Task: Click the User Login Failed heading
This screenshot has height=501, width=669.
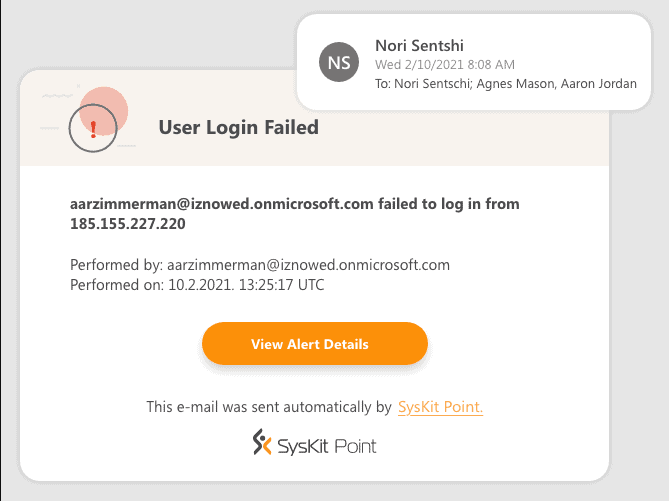Action: tap(238, 127)
